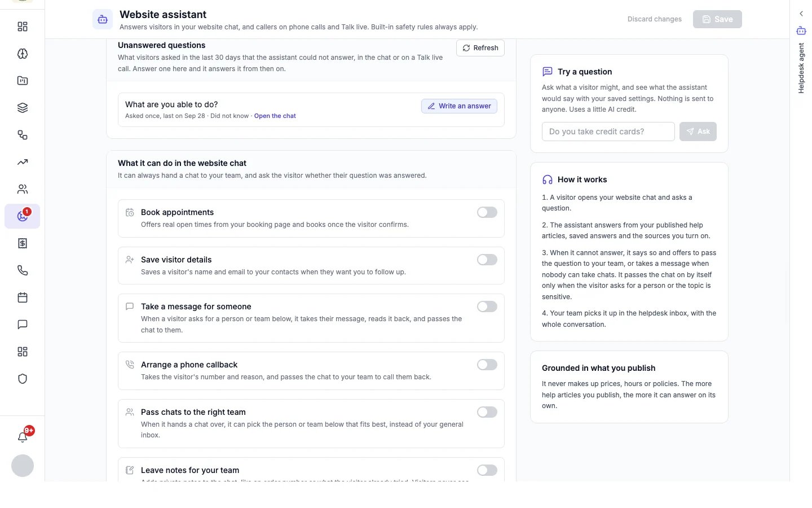This screenshot has height=508, width=812.
Task: Click the 'Website assistant' page title
Action: [163, 15]
